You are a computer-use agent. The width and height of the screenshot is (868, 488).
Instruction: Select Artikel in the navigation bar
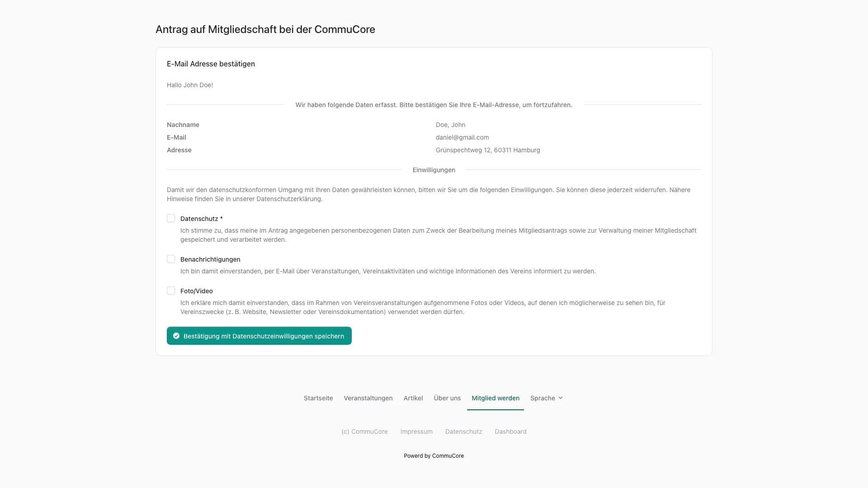(x=413, y=398)
